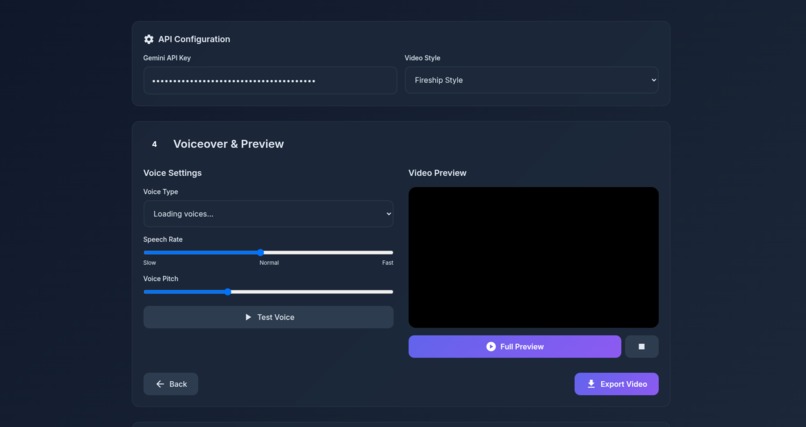Set Speech Rate by clicking the Fast end
The height and width of the screenshot is (427, 806).
391,252
